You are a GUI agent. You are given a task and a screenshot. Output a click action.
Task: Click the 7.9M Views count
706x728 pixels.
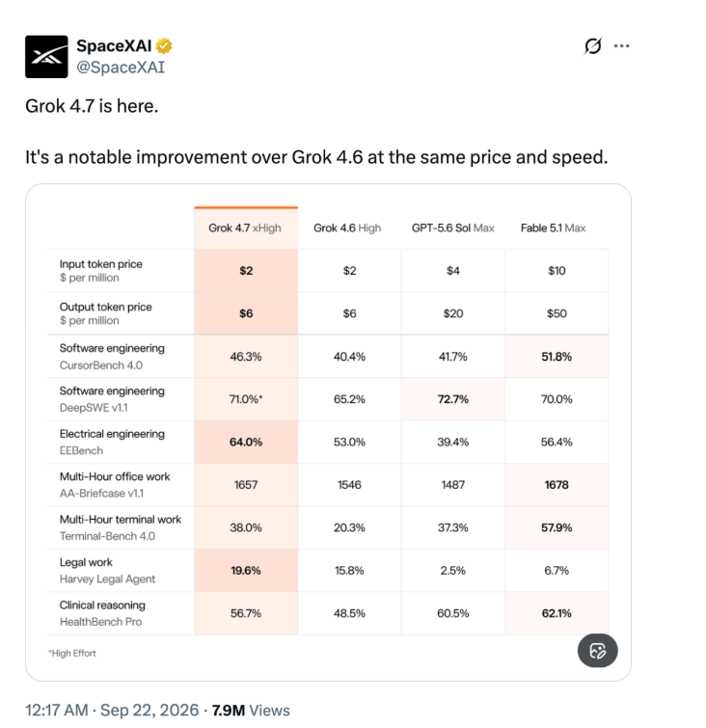[x=251, y=711]
